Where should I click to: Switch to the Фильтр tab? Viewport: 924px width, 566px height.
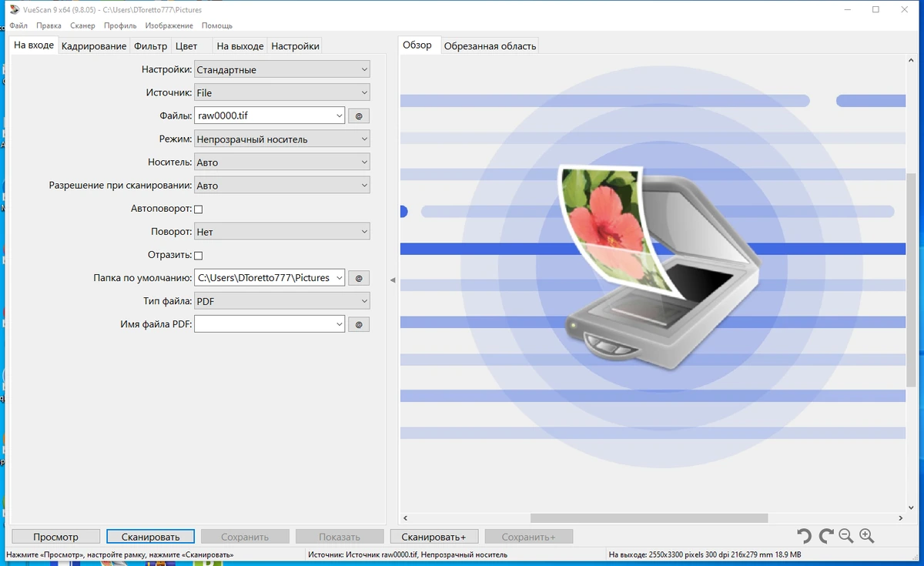pos(150,46)
